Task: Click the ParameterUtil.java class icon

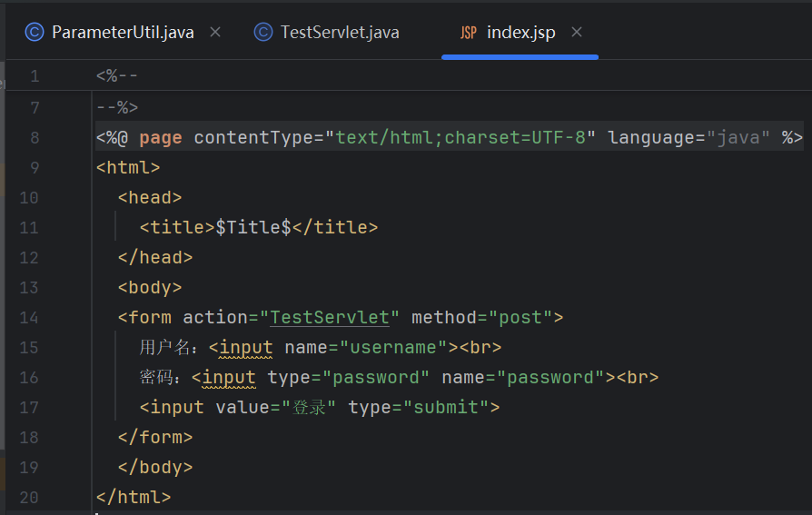Action: (x=35, y=32)
